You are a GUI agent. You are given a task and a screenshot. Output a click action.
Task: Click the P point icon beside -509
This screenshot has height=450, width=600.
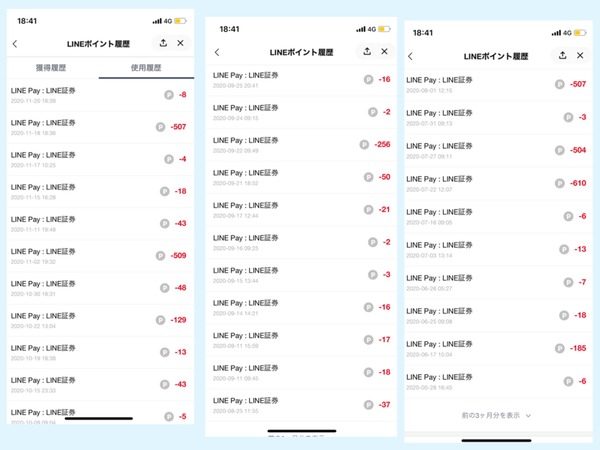[x=160, y=255]
